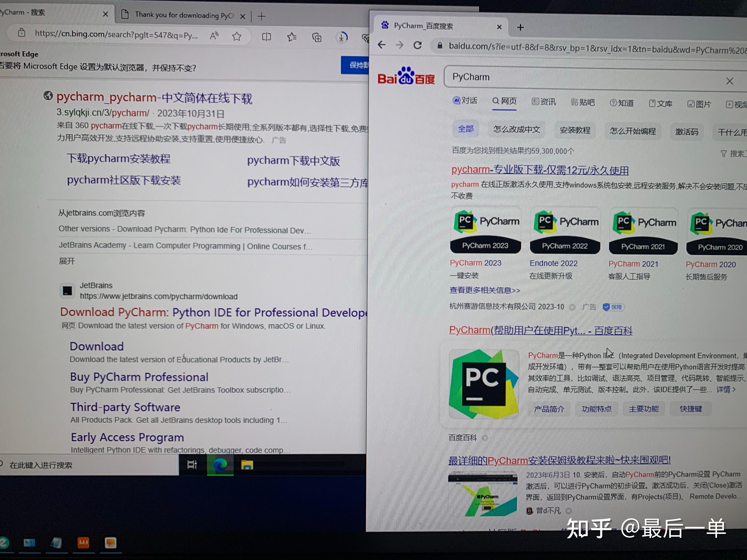Open 功能特点 Baike section chip
This screenshot has width=747, height=560.
596,409
